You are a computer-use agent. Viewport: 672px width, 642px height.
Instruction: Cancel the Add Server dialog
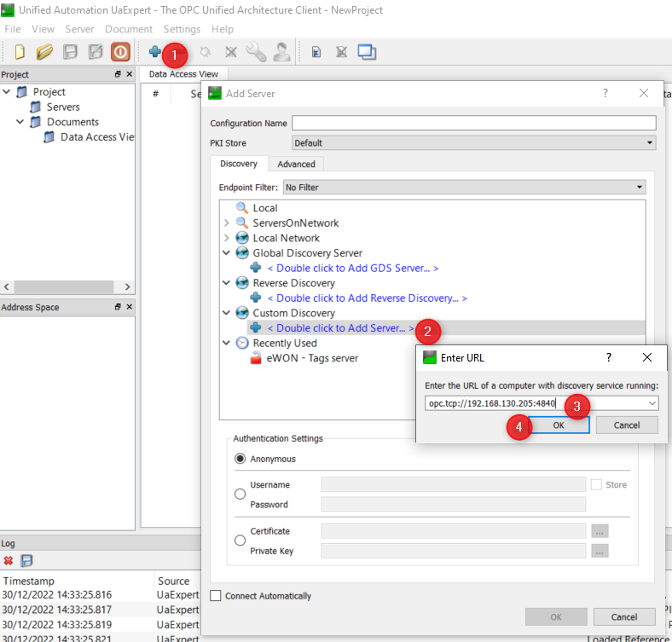pyautogui.click(x=624, y=617)
